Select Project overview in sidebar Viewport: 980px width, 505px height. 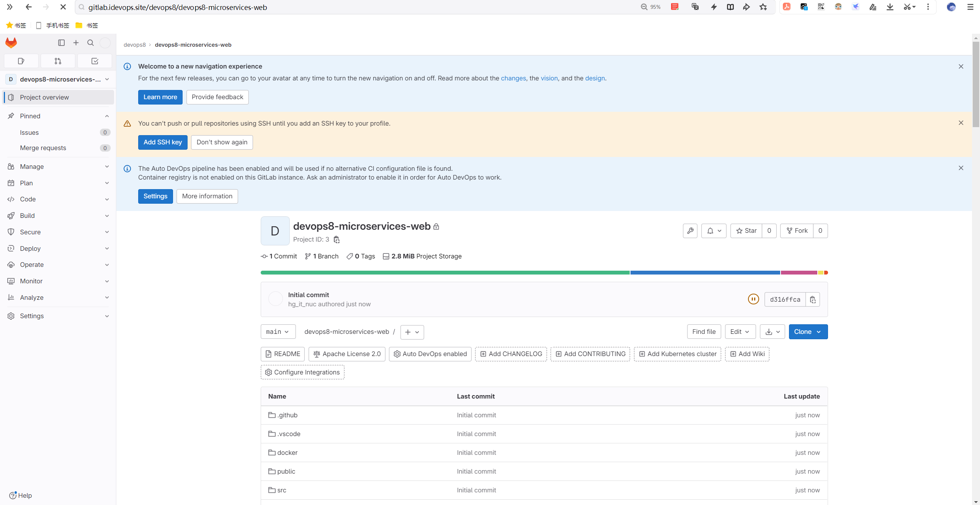59,97
